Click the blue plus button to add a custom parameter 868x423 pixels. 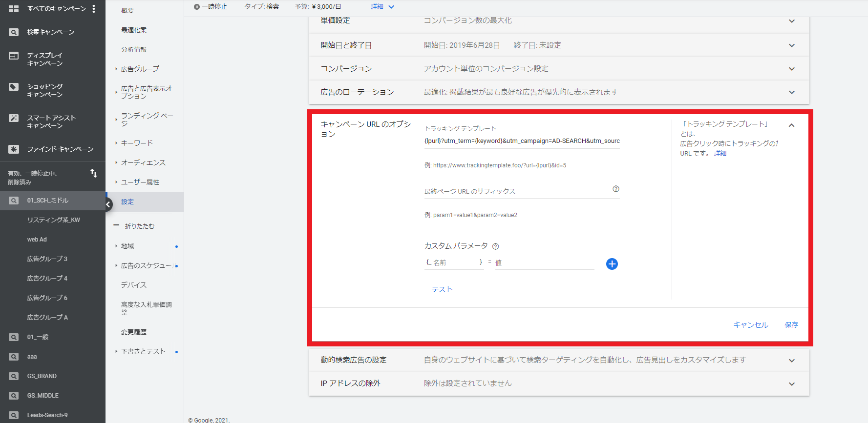(612, 264)
